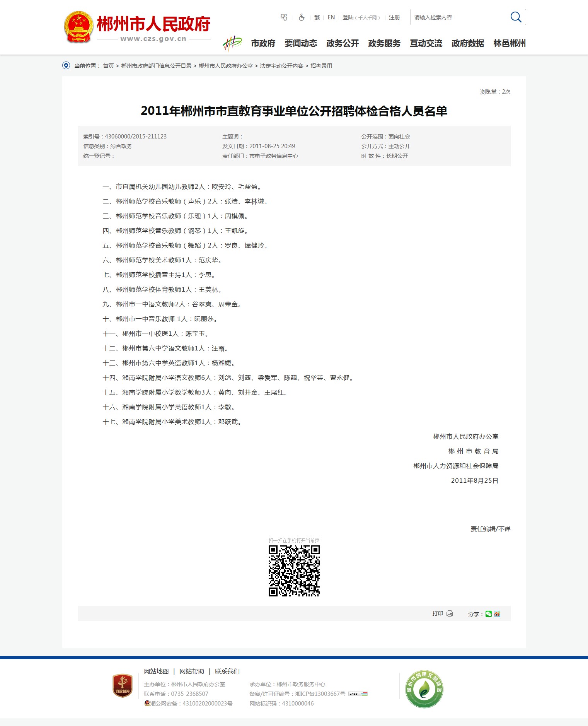Click the red 党政机关 badge icon
588x726 pixels.
point(123,686)
